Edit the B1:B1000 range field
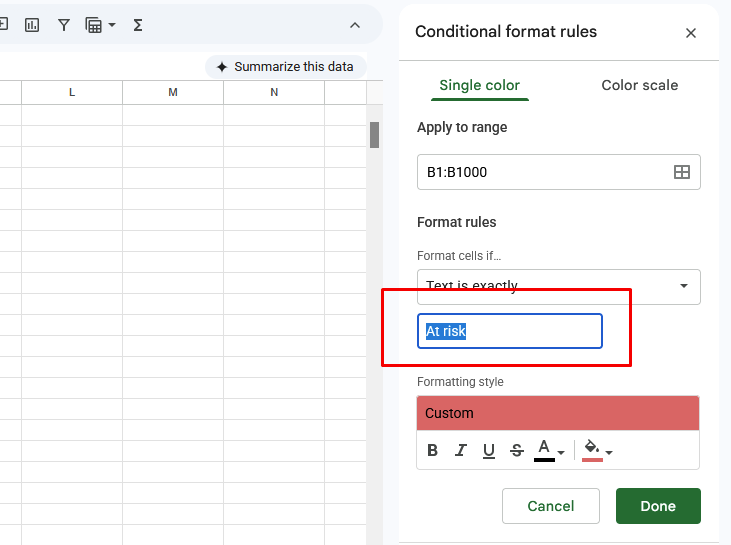Viewport: 731px width, 545px height. [x=559, y=172]
